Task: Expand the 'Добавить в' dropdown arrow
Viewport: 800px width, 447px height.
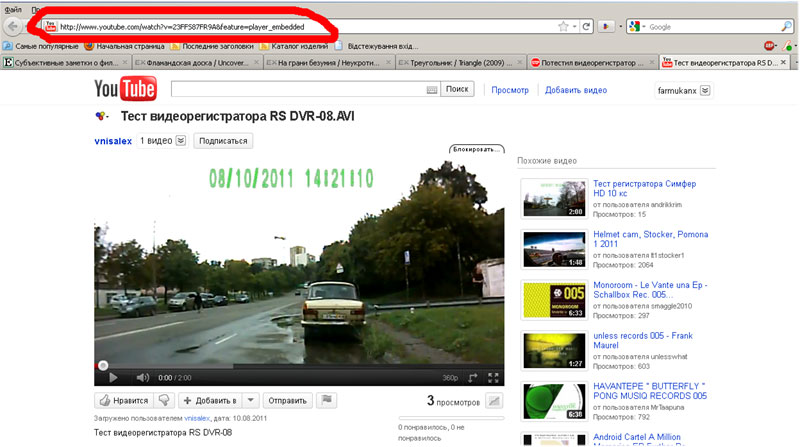Action: click(251, 400)
